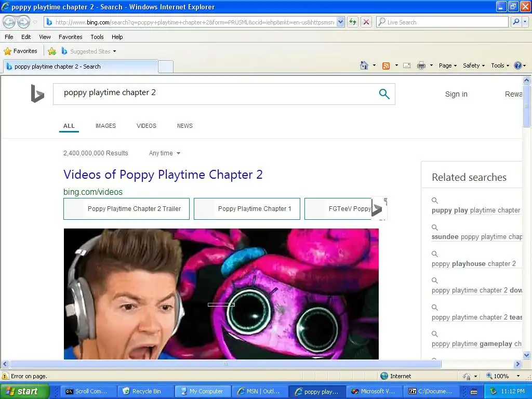Click Poppy Playtime Chapter 1 button
This screenshot has height=399, width=532.
click(247, 209)
